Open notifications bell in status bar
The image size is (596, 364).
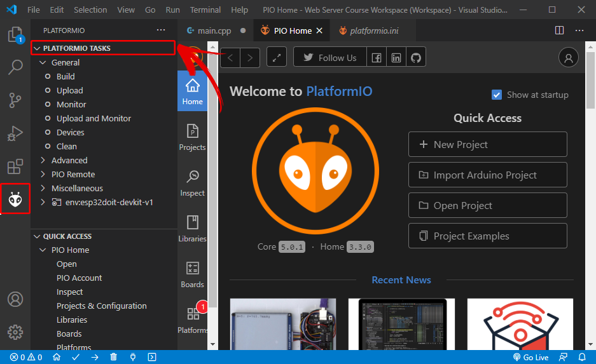coord(582,357)
